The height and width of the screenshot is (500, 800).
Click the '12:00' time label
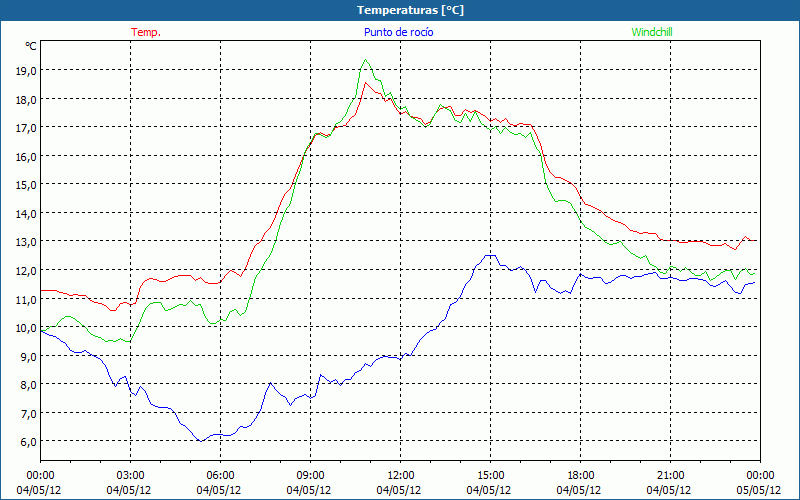coord(401,476)
